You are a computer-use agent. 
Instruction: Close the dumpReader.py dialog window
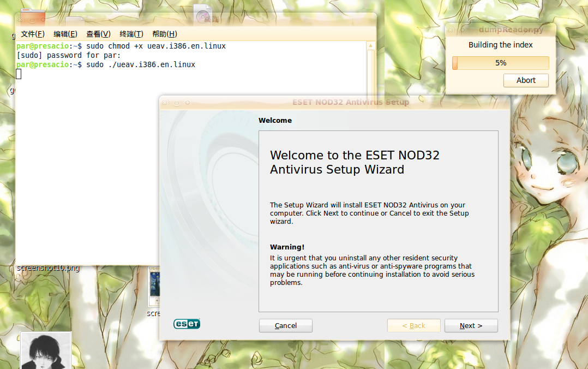[x=451, y=29]
